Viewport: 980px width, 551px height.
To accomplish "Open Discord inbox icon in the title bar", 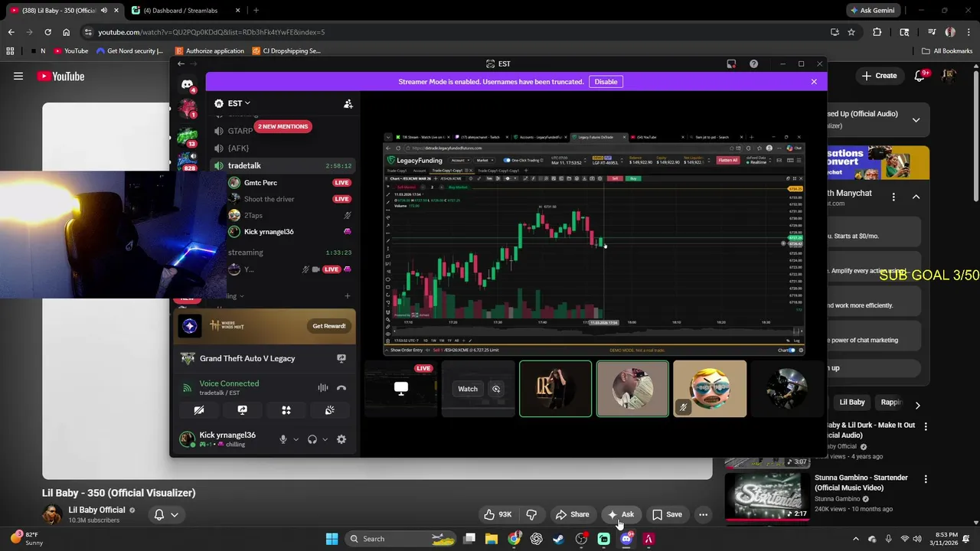I will 731,64.
